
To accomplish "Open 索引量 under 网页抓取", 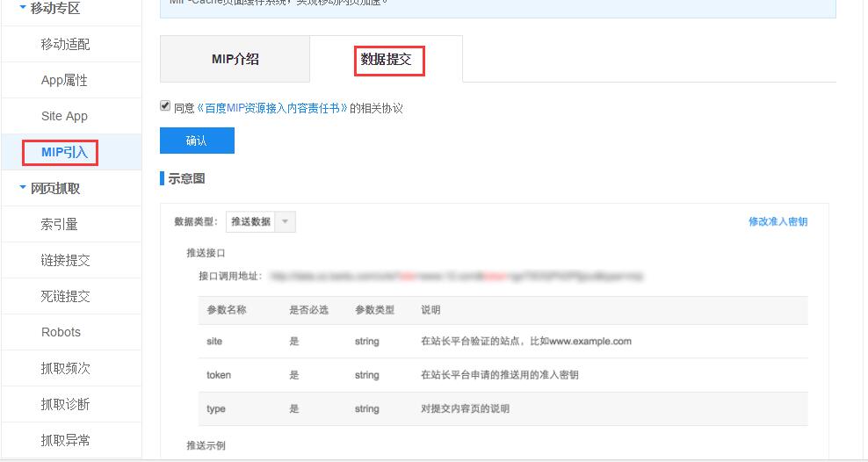I will point(60,224).
